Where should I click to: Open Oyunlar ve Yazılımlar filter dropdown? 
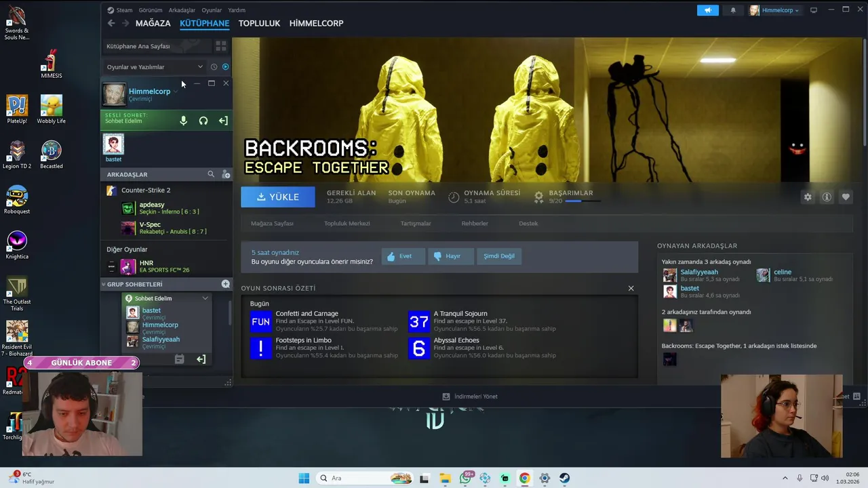click(155, 67)
